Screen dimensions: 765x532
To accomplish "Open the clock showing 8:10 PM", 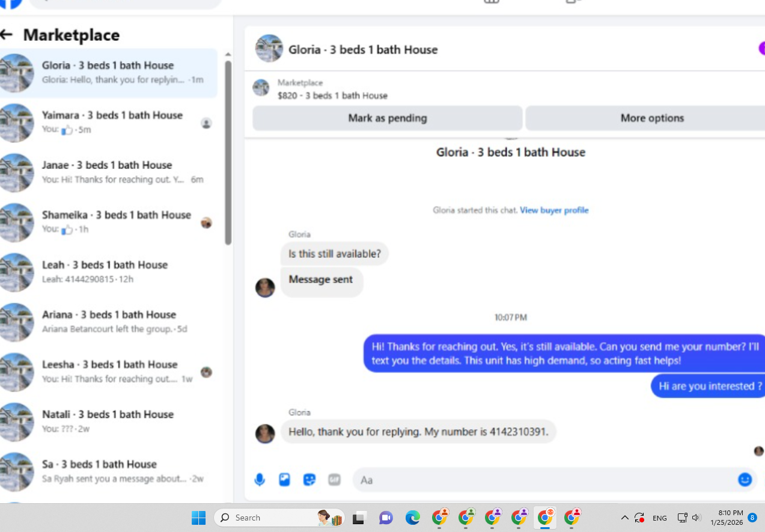I will pos(726,518).
